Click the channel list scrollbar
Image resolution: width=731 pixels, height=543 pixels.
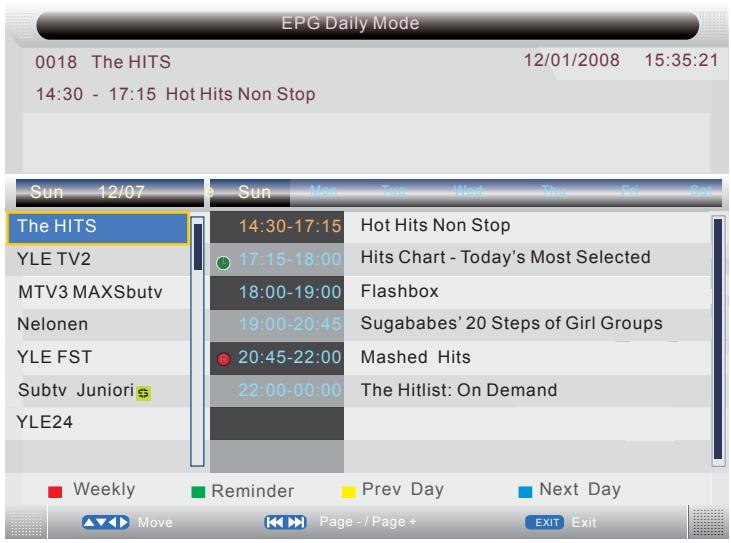(198, 341)
